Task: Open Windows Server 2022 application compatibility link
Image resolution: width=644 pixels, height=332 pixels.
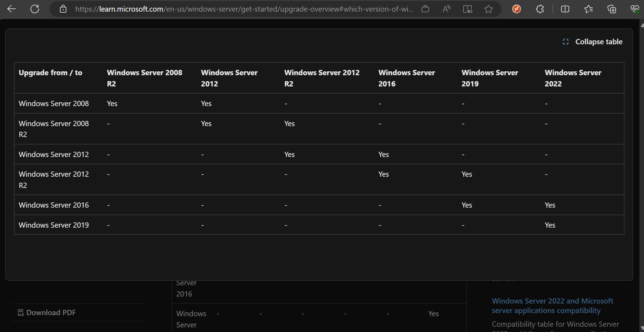Action: click(552, 306)
